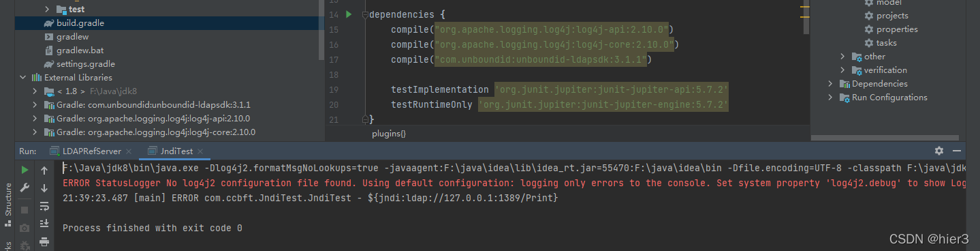Click the java.exe command line in console
The height and width of the screenshot is (251, 980).
513,168
